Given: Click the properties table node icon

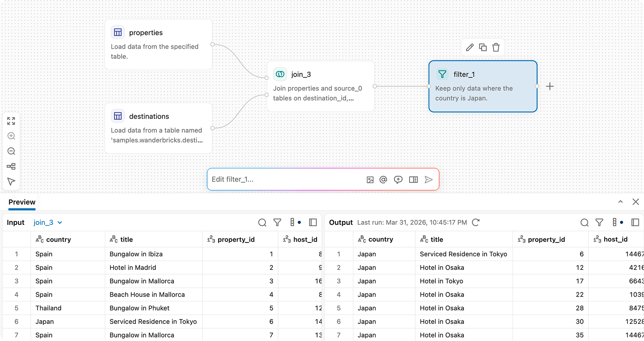Looking at the screenshot, I should 118,32.
